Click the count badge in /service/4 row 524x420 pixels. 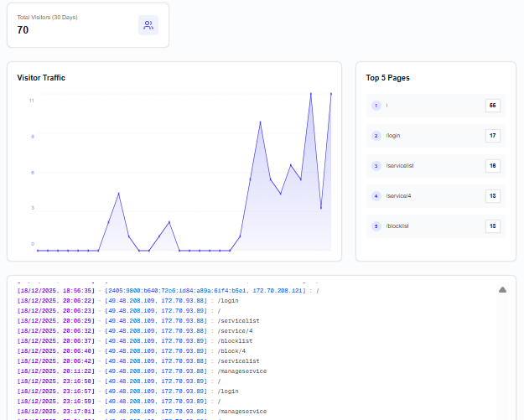point(493,196)
